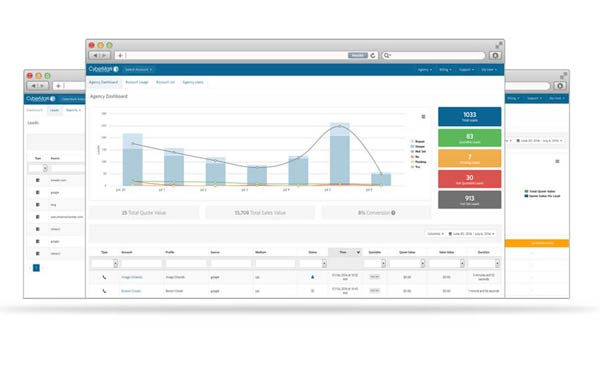Click the toolbar button right of search field
The width and height of the screenshot is (600, 385).
[x=495, y=55]
